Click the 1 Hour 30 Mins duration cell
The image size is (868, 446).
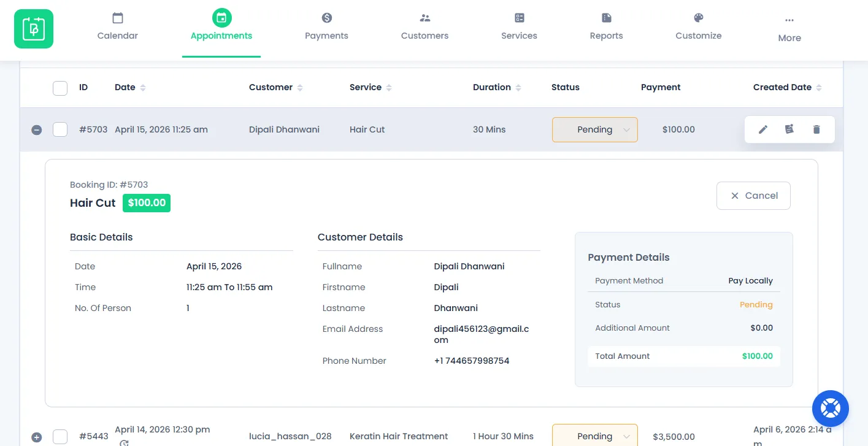click(x=503, y=436)
